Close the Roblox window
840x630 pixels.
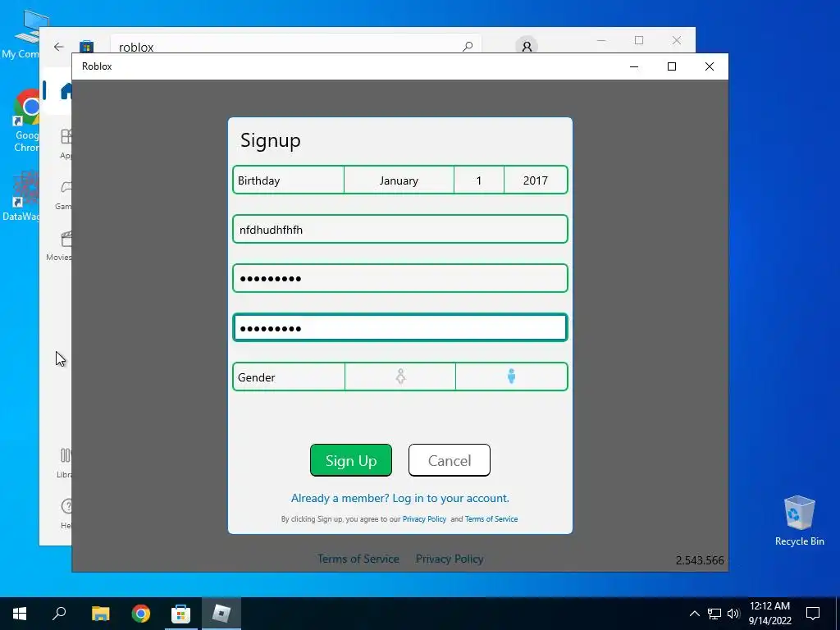(x=710, y=66)
